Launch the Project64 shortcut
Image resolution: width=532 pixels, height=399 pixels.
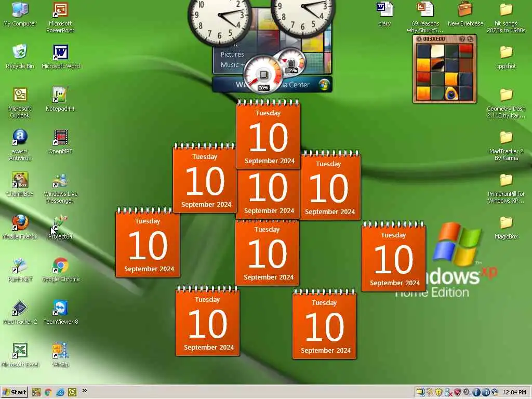click(x=60, y=227)
